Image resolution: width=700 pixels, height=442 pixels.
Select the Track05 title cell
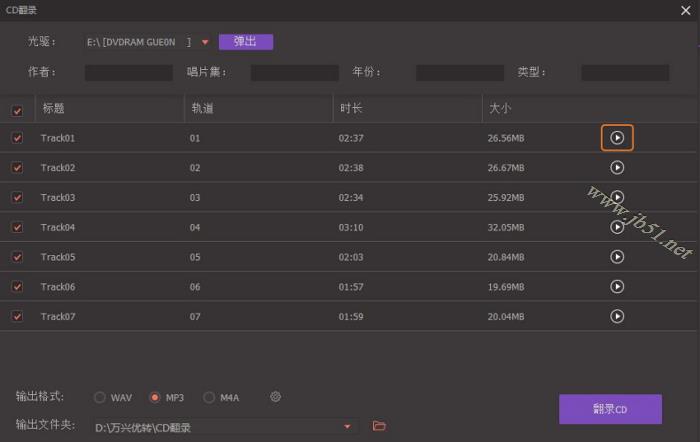pos(58,257)
